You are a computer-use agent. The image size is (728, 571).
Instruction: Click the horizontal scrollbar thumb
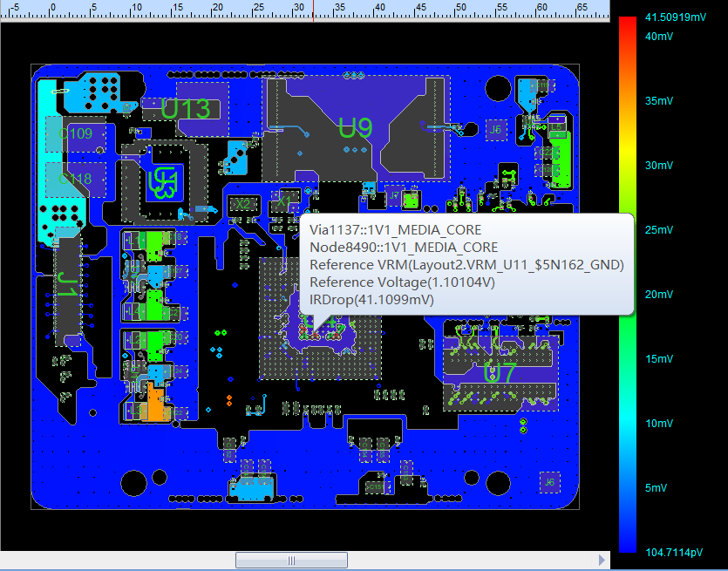click(x=291, y=561)
